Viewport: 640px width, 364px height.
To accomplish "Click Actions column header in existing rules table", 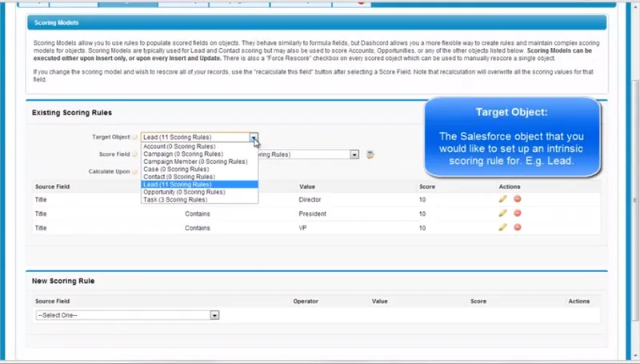I will click(x=510, y=186).
